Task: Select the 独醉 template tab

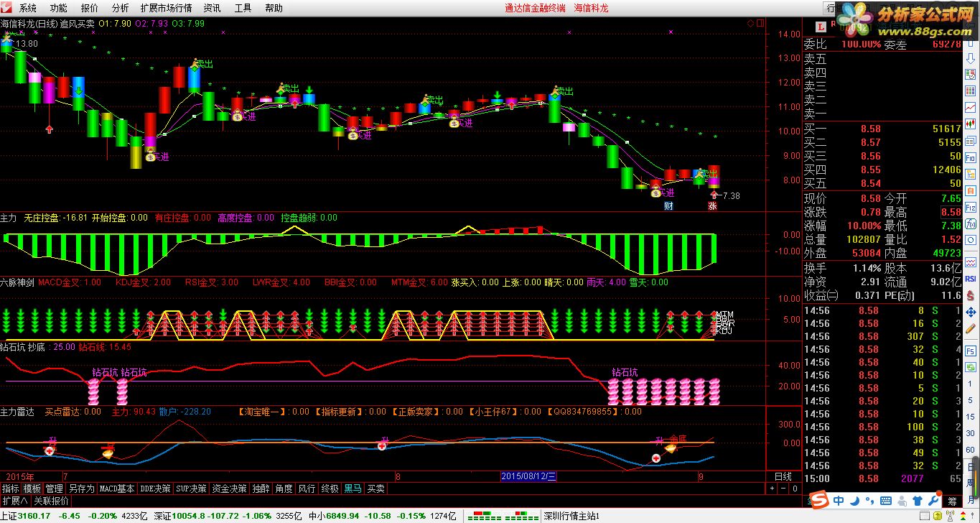Action: coord(261,489)
